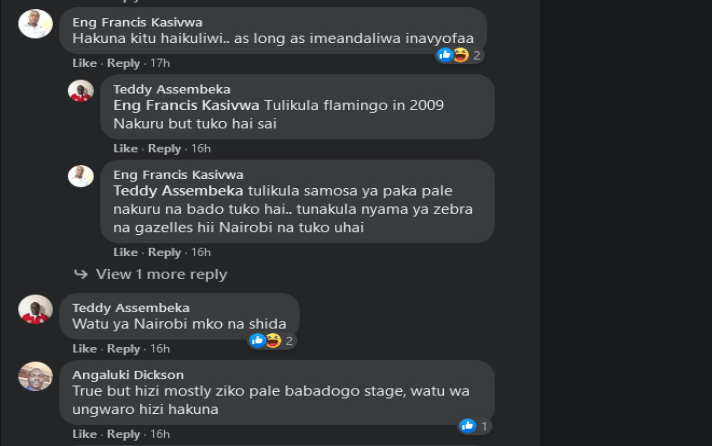
Task: Click Eng Francis Kasivwa's avatar beside the samosa reply
Action: coord(81,176)
